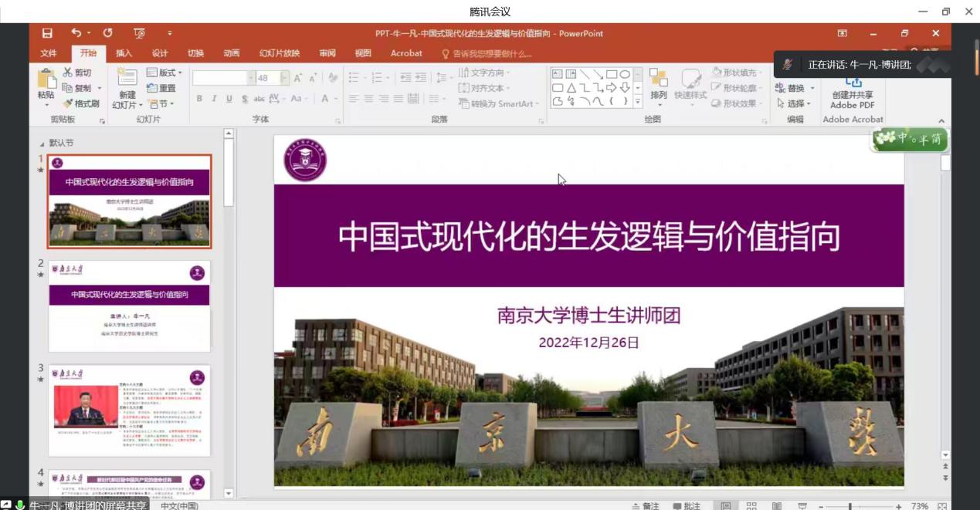Select the Format Painter (格式刷) tool

click(81, 103)
